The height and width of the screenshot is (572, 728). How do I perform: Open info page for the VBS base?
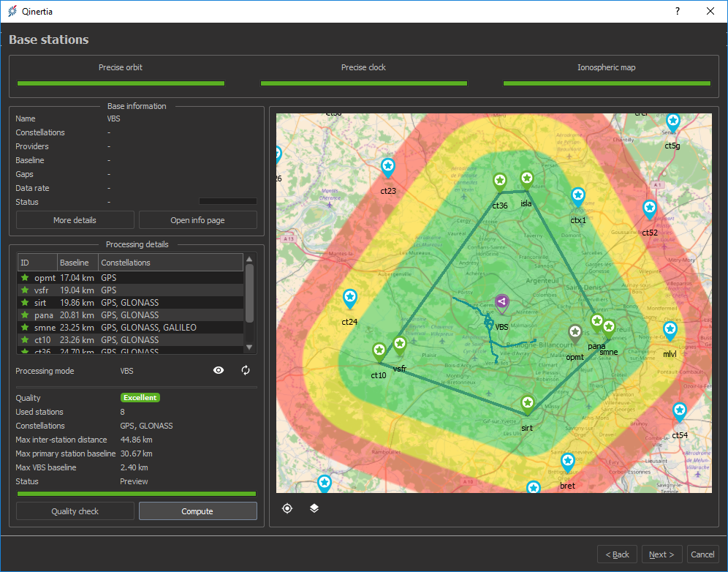pos(197,219)
